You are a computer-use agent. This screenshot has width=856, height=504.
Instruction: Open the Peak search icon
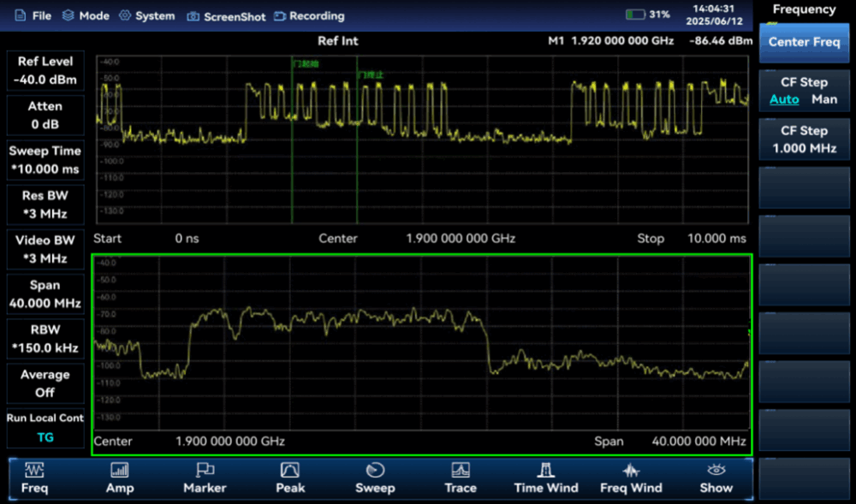[290, 470]
